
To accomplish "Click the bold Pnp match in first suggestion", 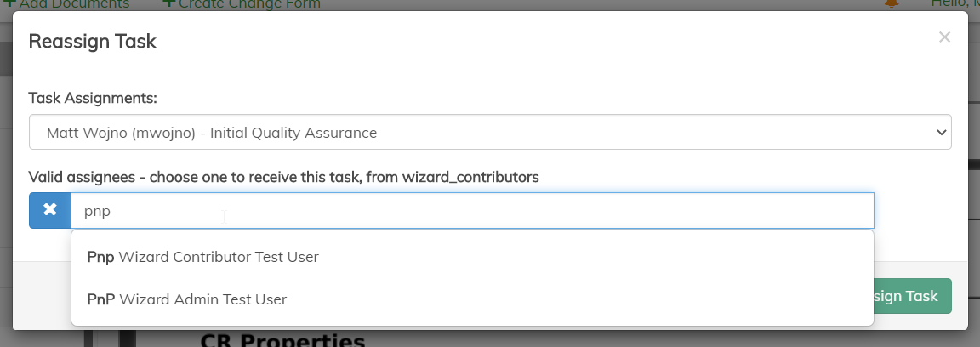I will pyautogui.click(x=100, y=257).
